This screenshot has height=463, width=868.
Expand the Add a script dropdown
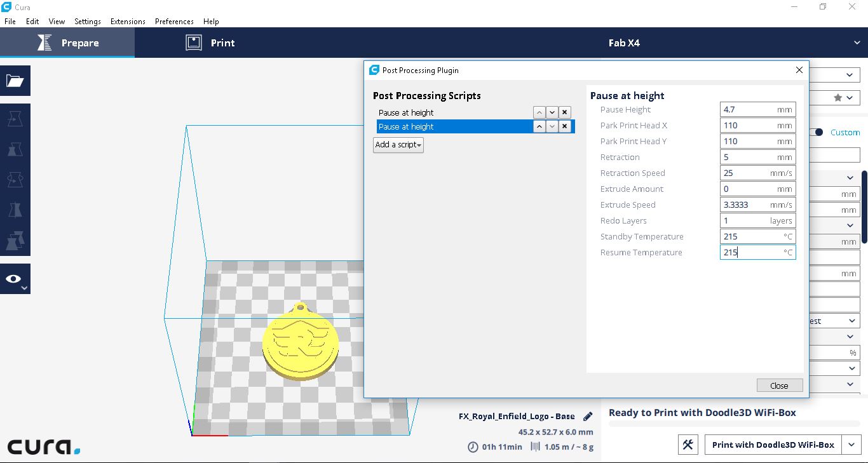click(x=398, y=145)
